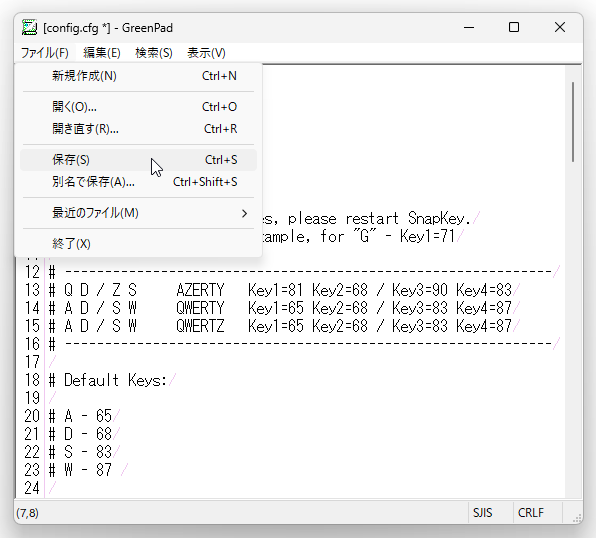Minimize the GreenPad window

click(x=469, y=27)
